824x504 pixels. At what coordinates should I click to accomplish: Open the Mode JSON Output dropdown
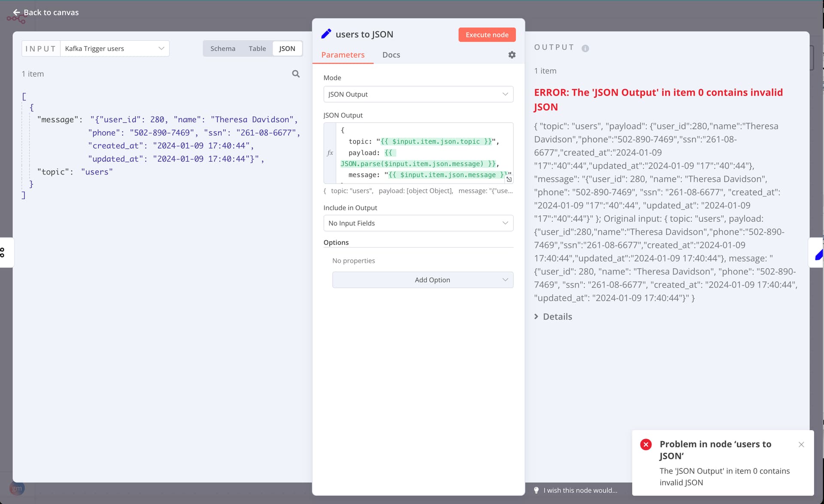(x=418, y=94)
